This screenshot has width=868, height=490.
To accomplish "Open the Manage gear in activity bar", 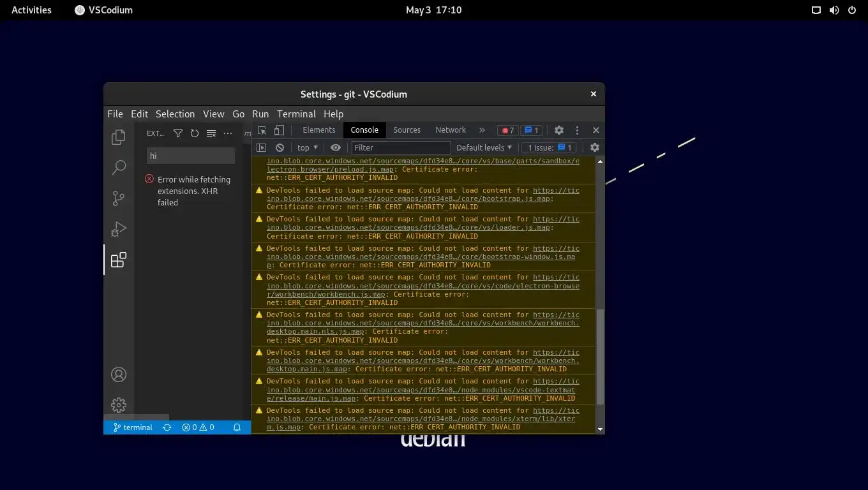I will 119,405.
